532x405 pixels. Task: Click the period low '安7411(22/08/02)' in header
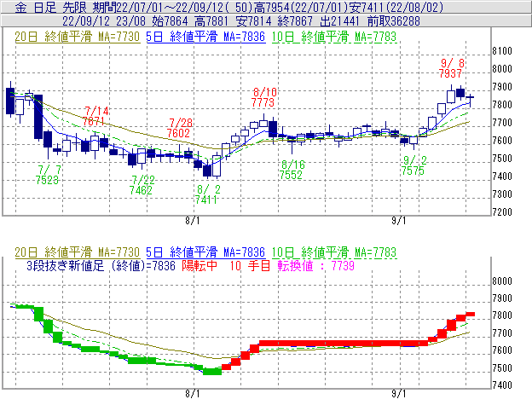396,7
